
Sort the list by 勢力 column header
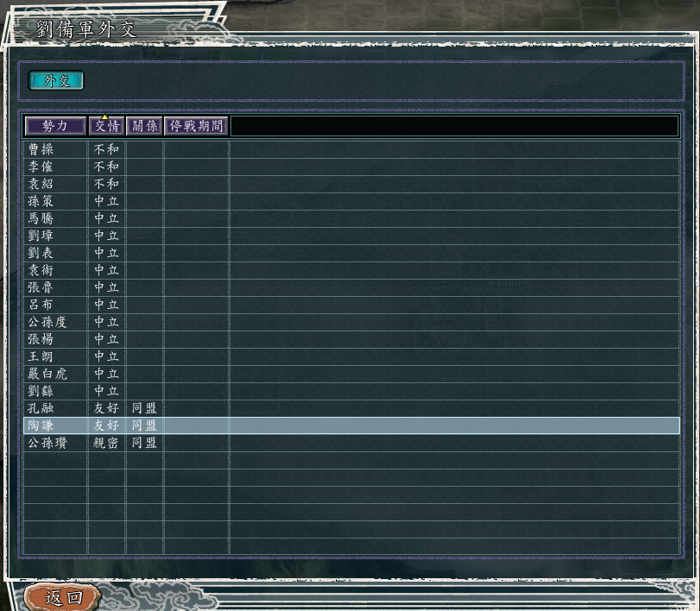tap(55, 126)
